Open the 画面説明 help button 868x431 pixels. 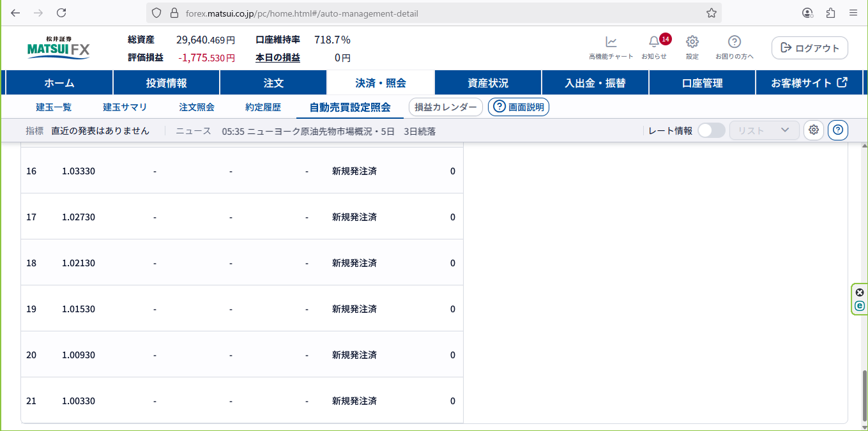click(x=519, y=107)
